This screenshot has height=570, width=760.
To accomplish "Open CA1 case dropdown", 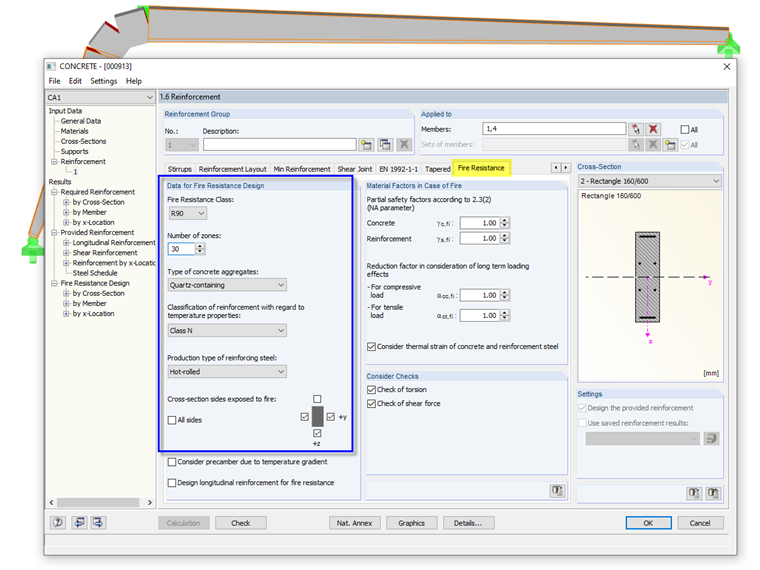I will (100, 97).
